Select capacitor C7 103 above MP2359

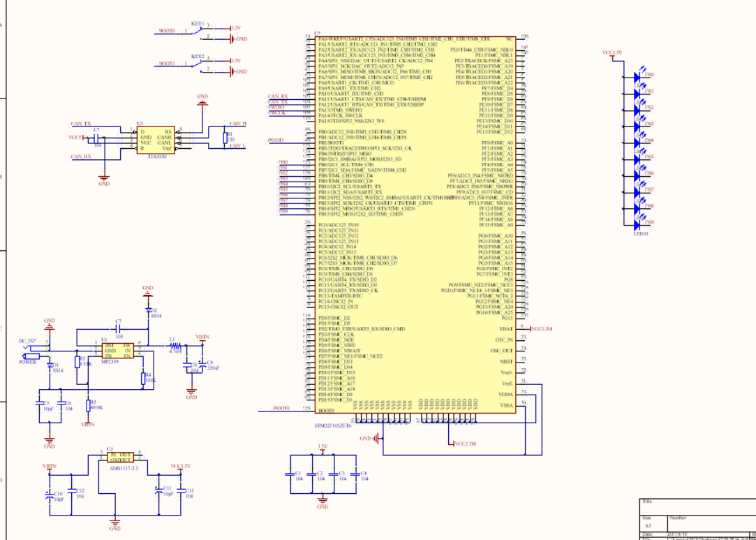coord(118,329)
